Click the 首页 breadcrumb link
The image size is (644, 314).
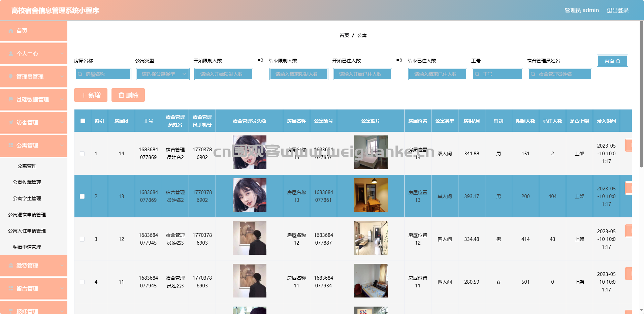pyautogui.click(x=344, y=35)
